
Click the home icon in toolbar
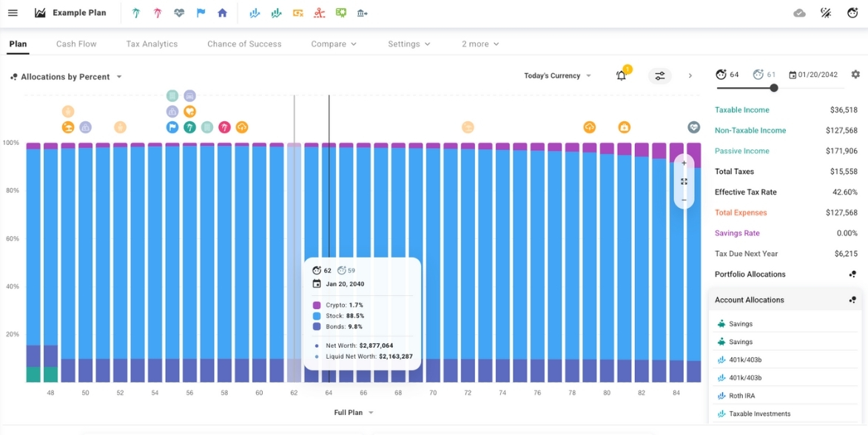222,13
